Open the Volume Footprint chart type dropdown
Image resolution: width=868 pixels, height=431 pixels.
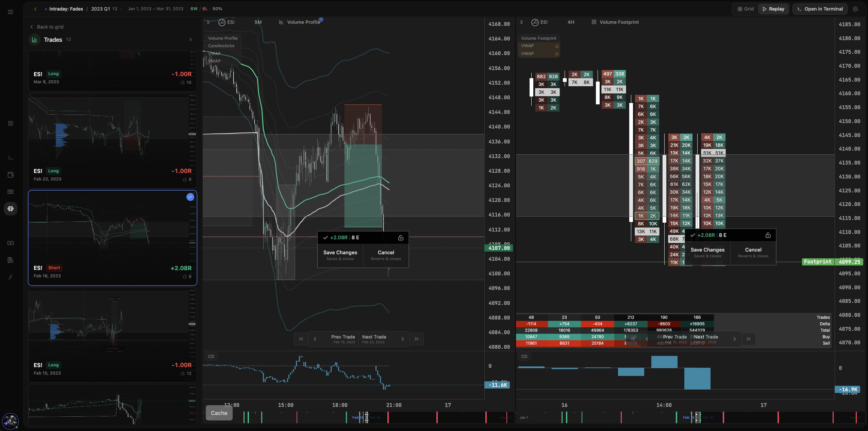tap(615, 22)
